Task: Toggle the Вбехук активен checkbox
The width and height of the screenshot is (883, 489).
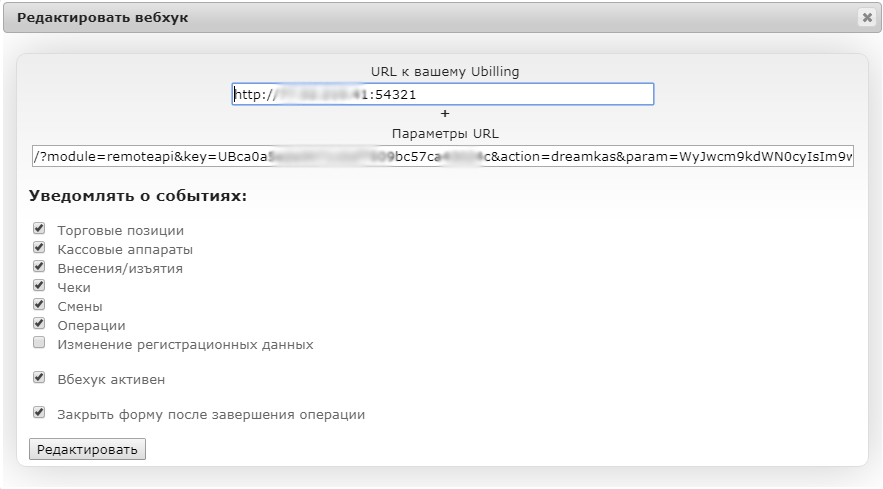Action: [x=39, y=378]
